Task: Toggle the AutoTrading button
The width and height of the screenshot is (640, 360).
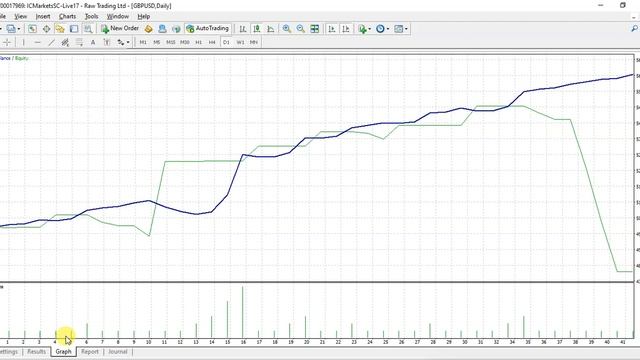Action: [x=207, y=29]
